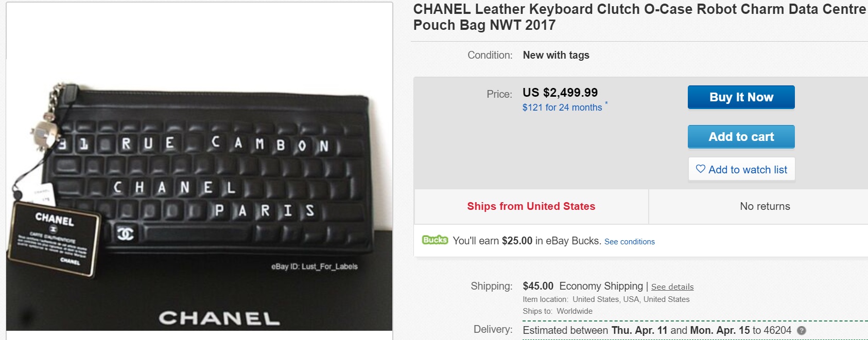Click the white CHANEL box logo in photo
The image size is (868, 340).
coord(219,318)
